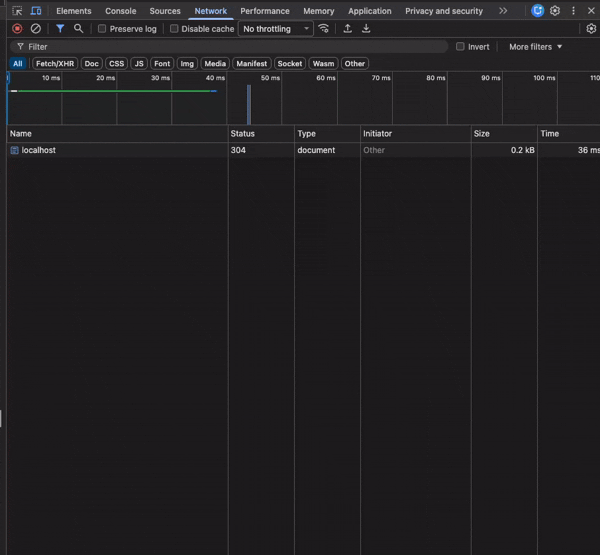
Task: Expand the More filters dropdown
Action: click(535, 47)
